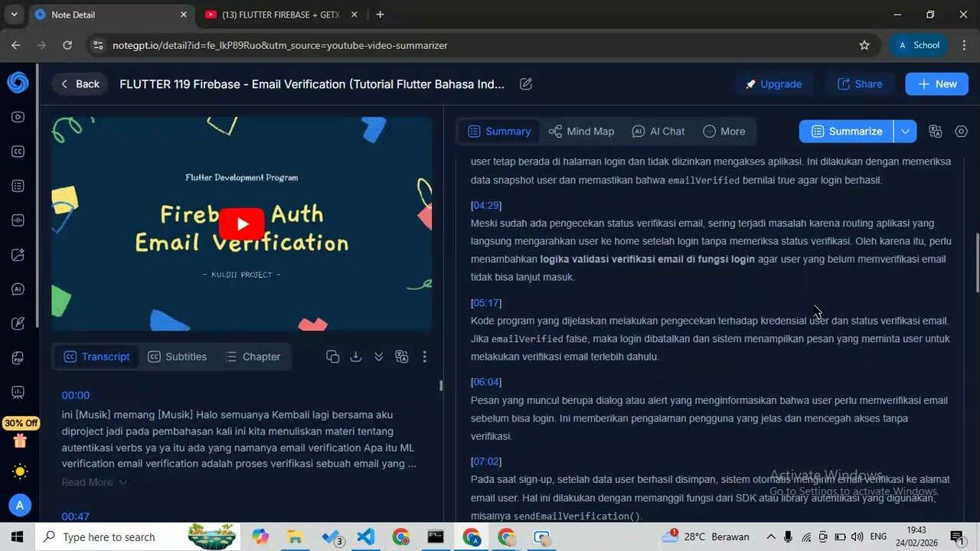This screenshot has width=980, height=551.
Task: Bookmark this page with the star icon
Action: point(864,45)
